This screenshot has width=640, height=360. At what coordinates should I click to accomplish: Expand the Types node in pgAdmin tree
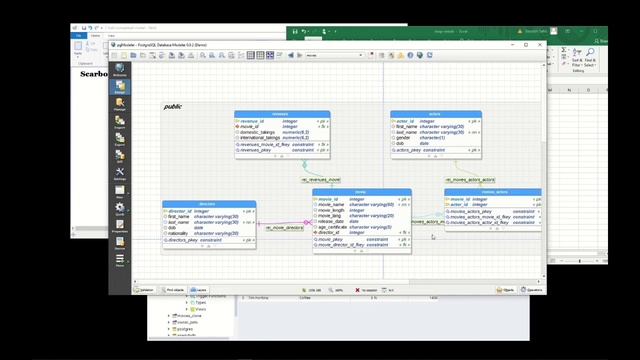tap(187, 303)
